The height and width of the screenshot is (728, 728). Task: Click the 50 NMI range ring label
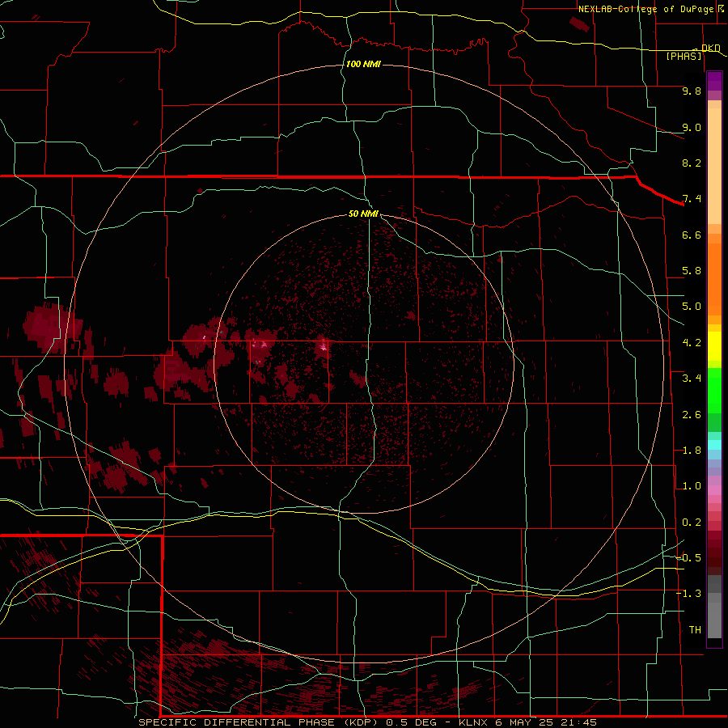pos(363,214)
